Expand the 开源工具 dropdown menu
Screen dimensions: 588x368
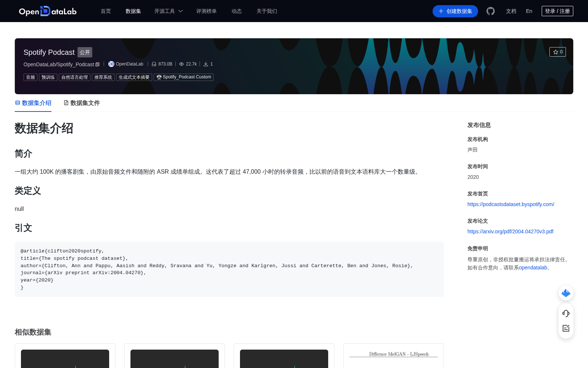pyautogui.click(x=168, y=11)
